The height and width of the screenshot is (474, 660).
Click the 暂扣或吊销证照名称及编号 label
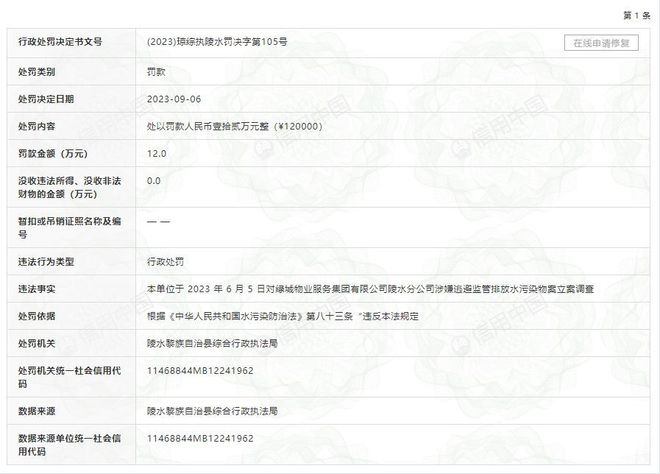pyautogui.click(x=69, y=228)
